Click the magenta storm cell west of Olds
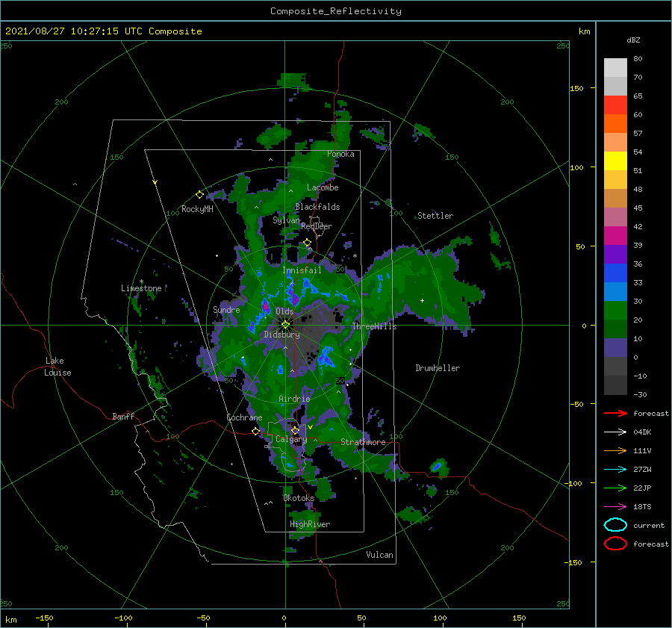 click(265, 306)
